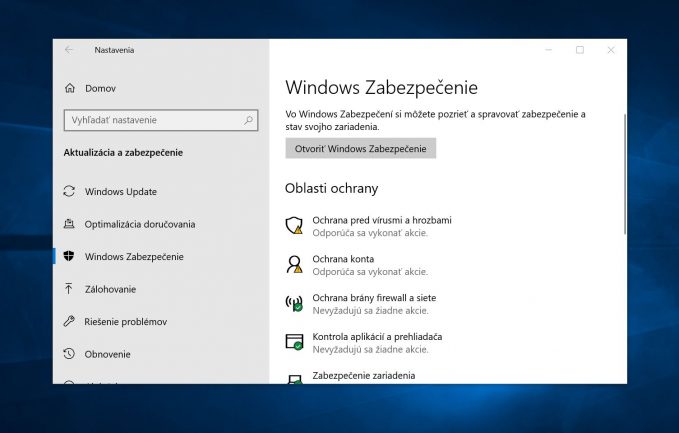Image resolution: width=679 pixels, height=433 pixels.
Task: Click 'Odporúča sa vykonať akciu' under Ochrana konta
Action: [370, 271]
